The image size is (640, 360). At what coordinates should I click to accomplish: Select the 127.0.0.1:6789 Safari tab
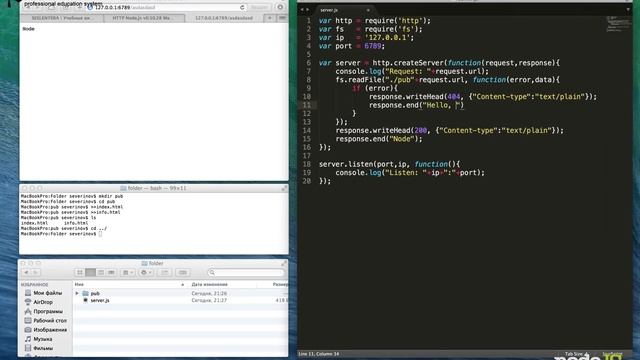(x=224, y=18)
